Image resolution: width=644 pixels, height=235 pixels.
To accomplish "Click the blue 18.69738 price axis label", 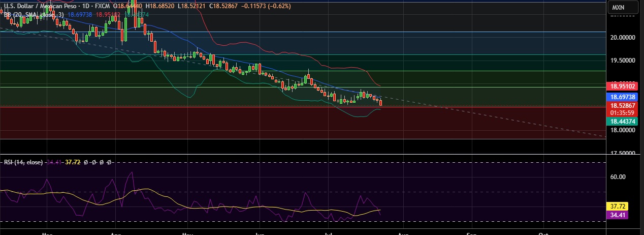I will (623, 96).
